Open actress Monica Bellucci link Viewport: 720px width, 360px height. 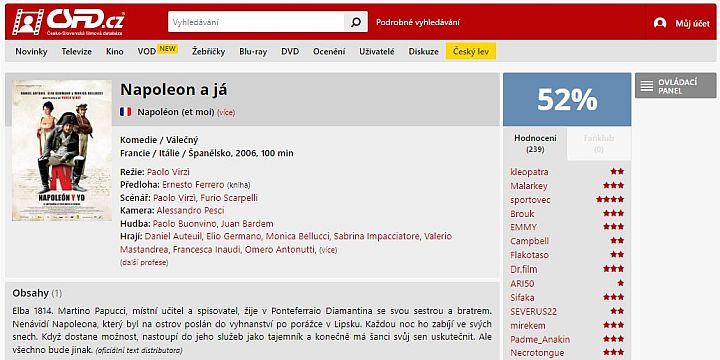point(297,236)
